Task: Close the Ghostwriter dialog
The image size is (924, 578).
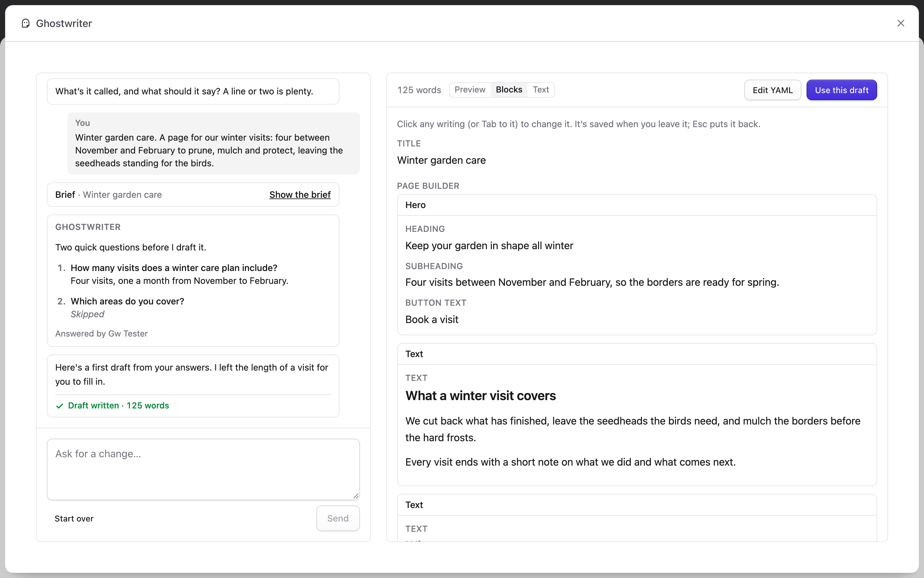Action: [x=901, y=23]
